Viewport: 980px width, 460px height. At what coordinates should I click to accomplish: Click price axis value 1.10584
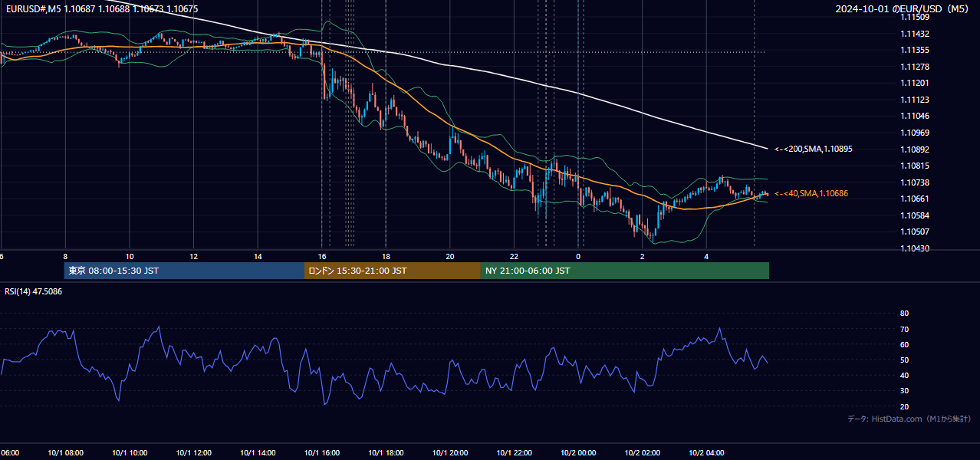(x=915, y=215)
